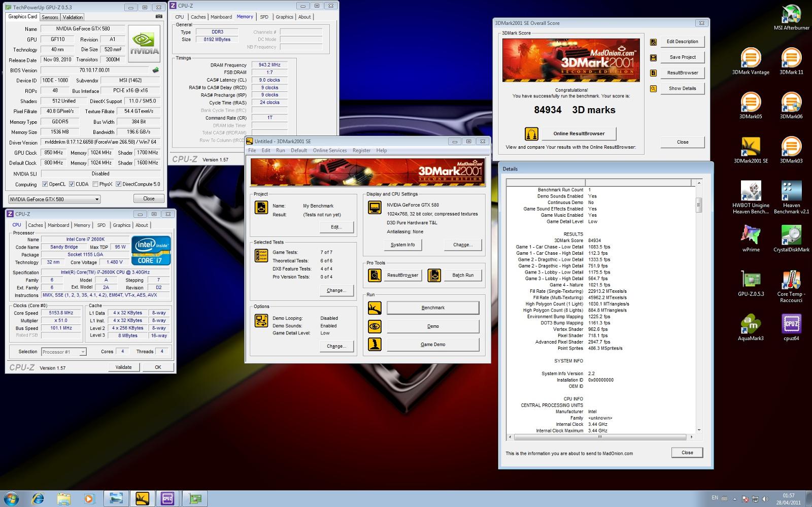
Task: Open cpuz64 desktop icon
Action: click(791, 327)
